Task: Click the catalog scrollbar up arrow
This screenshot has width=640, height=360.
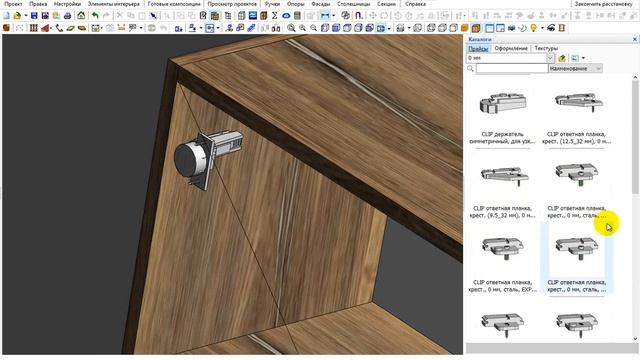Action: point(635,77)
